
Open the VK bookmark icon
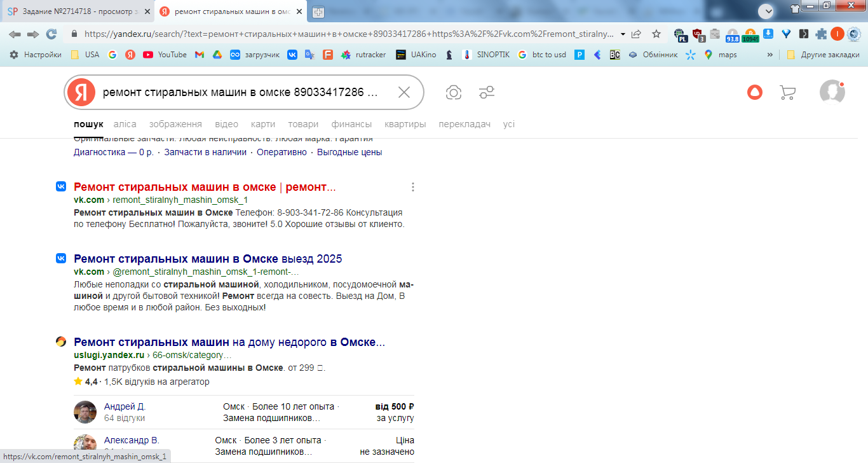pyautogui.click(x=292, y=55)
